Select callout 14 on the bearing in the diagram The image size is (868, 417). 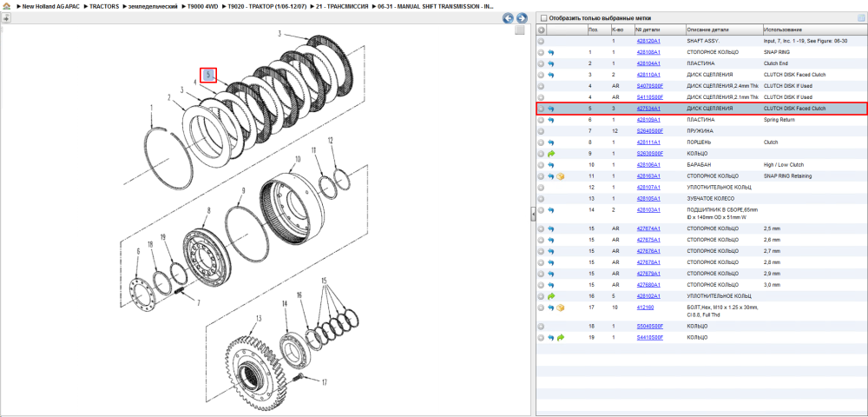285,304
